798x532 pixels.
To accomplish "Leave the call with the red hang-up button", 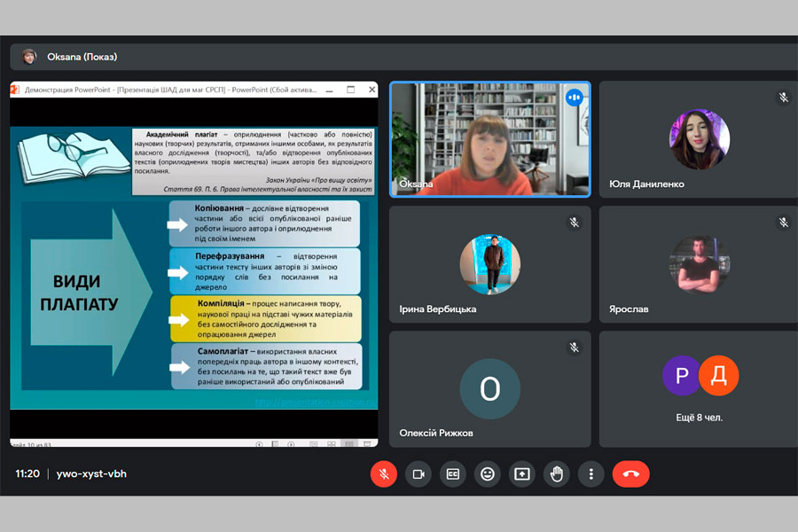I will pyautogui.click(x=631, y=474).
